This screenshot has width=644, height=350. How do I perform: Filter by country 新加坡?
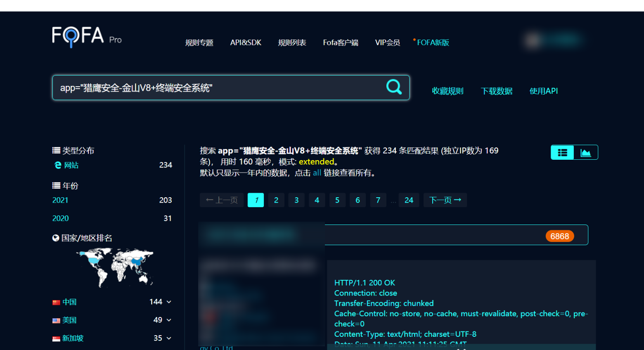click(x=73, y=338)
